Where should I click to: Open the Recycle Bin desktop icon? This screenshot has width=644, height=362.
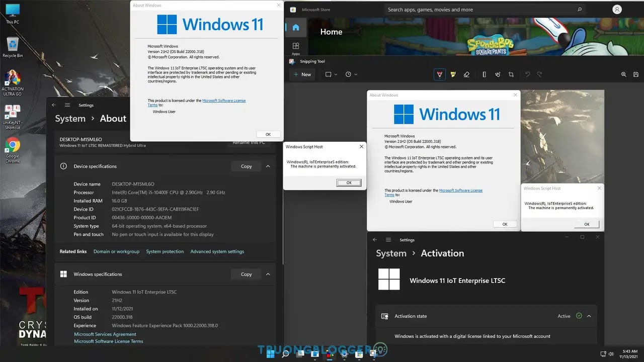[13, 47]
